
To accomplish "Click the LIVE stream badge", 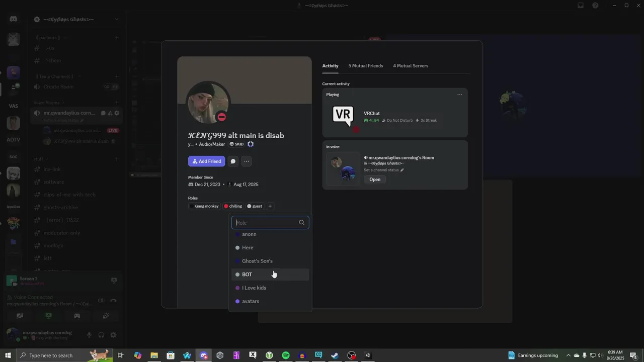I will [113, 130].
